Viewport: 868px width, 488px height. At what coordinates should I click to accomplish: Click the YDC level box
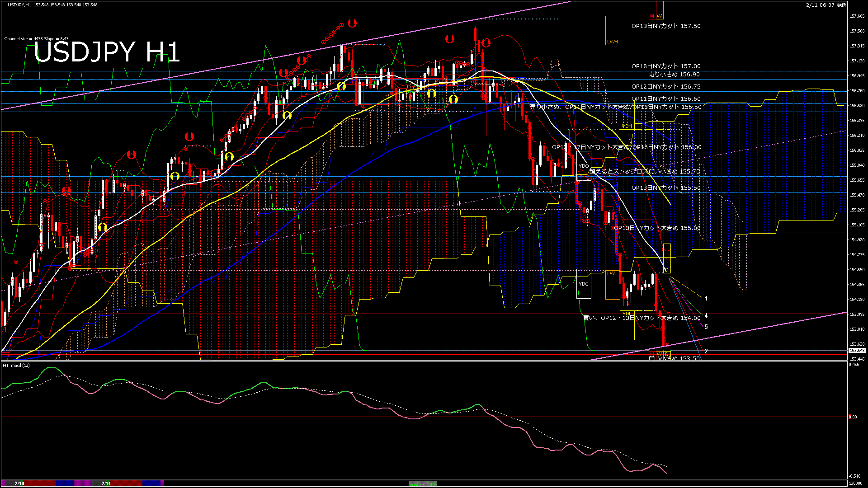(x=584, y=284)
